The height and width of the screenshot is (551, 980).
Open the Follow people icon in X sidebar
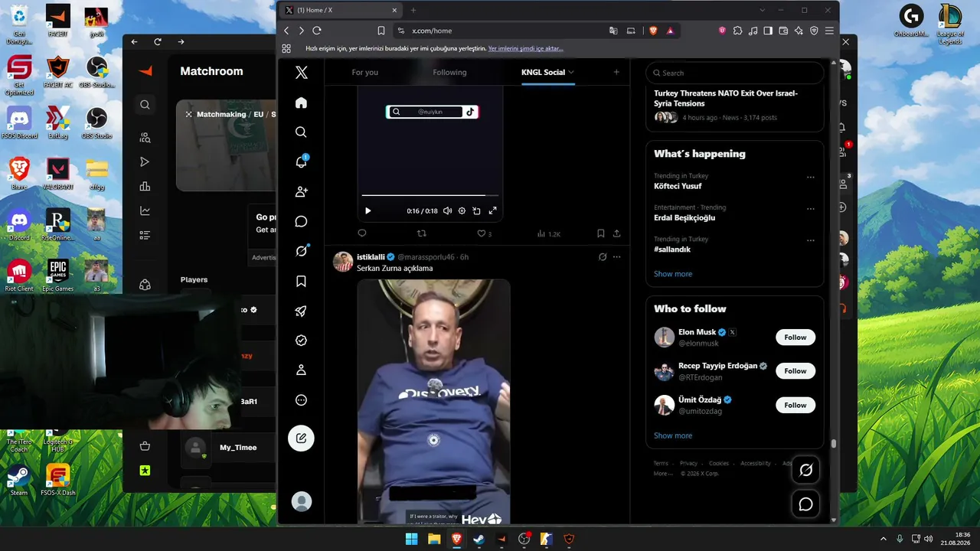tap(301, 191)
